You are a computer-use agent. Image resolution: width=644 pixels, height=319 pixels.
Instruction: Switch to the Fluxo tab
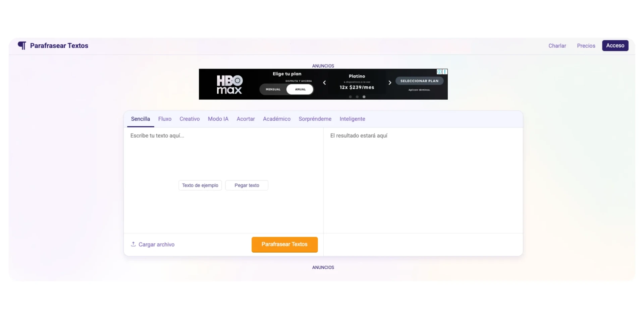[165, 119]
